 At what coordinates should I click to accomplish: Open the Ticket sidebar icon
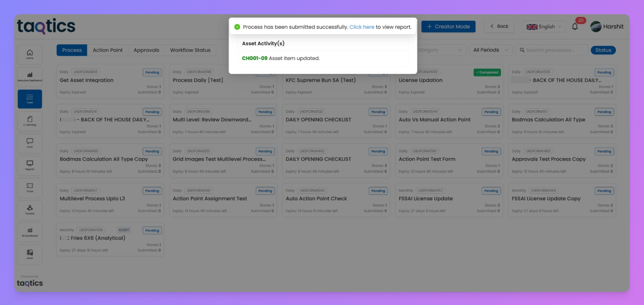[30, 188]
